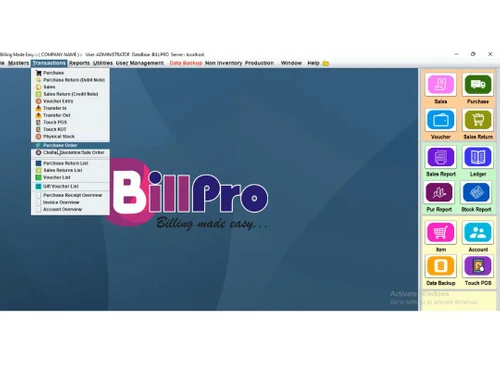
Task: Minimize the BillPro window
Action: (x=457, y=54)
